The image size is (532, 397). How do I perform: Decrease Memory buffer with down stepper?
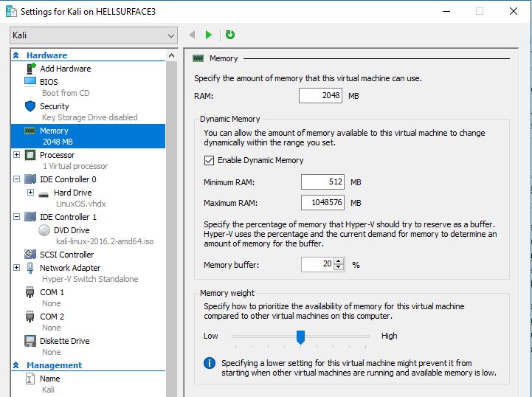pyautogui.click(x=339, y=268)
